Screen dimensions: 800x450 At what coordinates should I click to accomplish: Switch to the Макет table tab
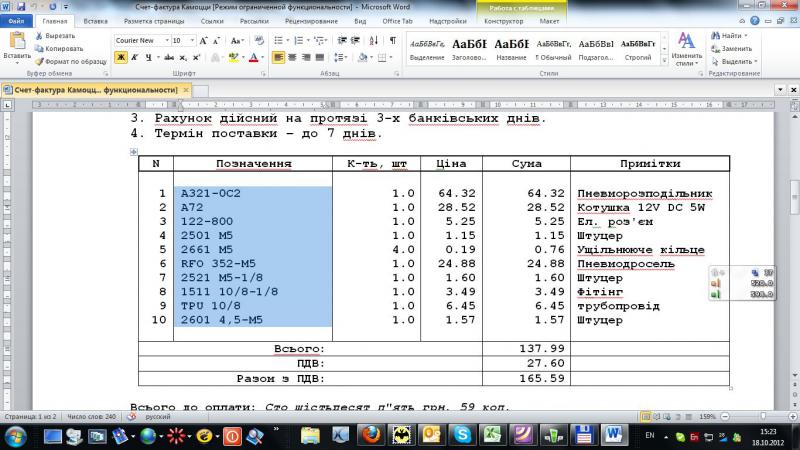pyautogui.click(x=549, y=20)
